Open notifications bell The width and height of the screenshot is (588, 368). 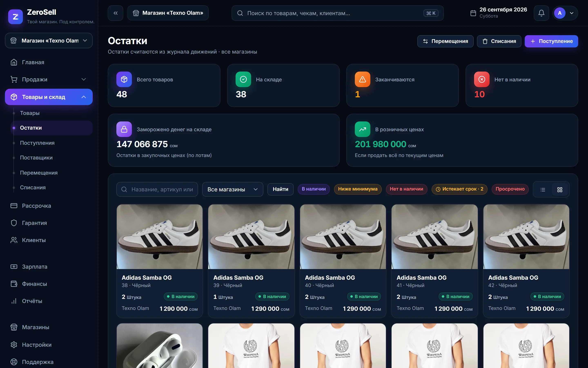(x=541, y=13)
